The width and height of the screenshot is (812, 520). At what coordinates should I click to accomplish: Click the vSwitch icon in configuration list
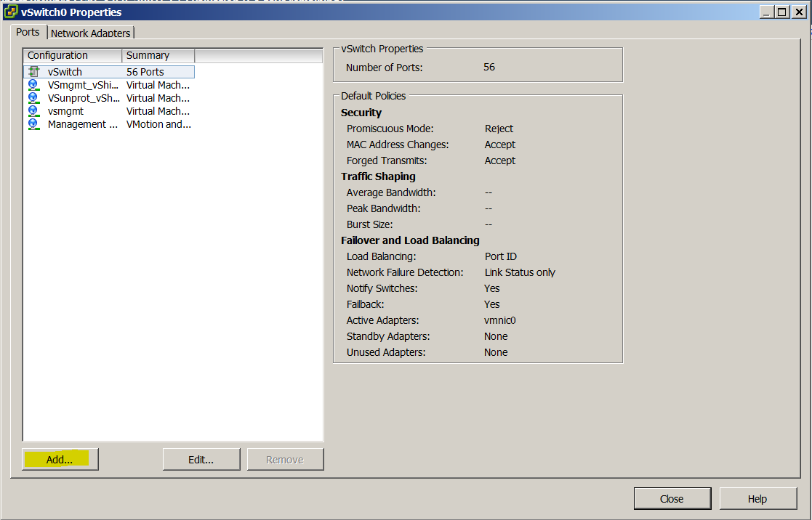coord(33,72)
